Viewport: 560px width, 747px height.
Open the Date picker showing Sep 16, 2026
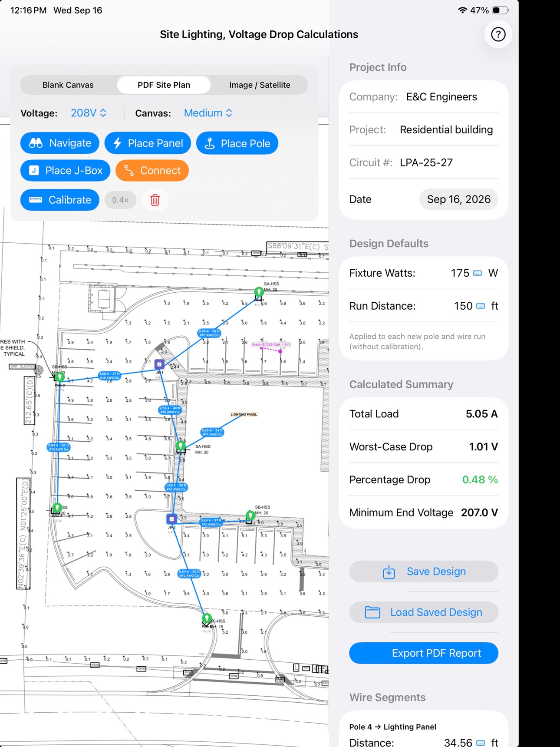(458, 199)
